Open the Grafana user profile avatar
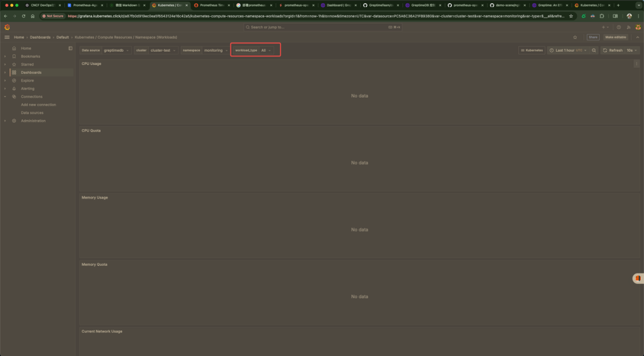644x356 pixels. pyautogui.click(x=638, y=27)
